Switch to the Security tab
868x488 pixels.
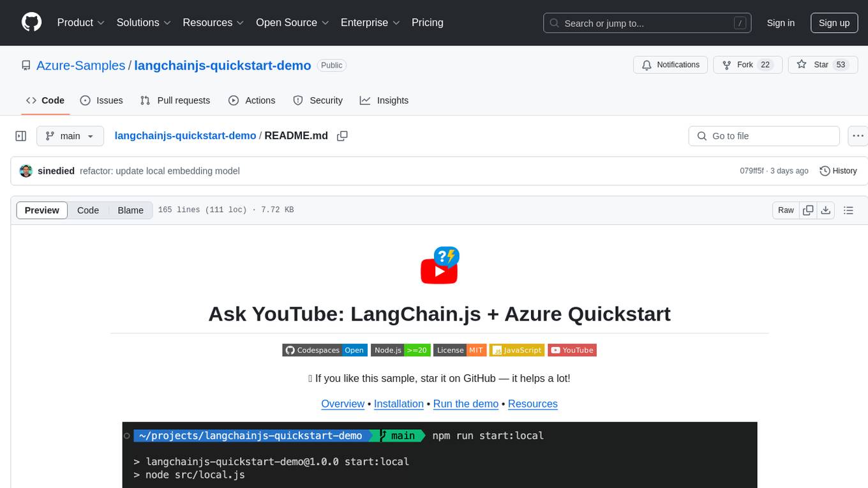(318, 100)
